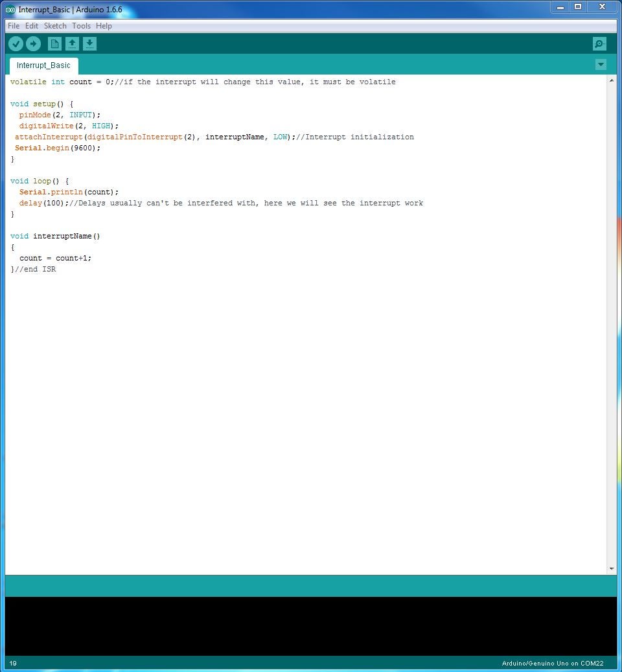Click 'Arduino/Genuino Uno on COM22' status text

(x=553, y=664)
